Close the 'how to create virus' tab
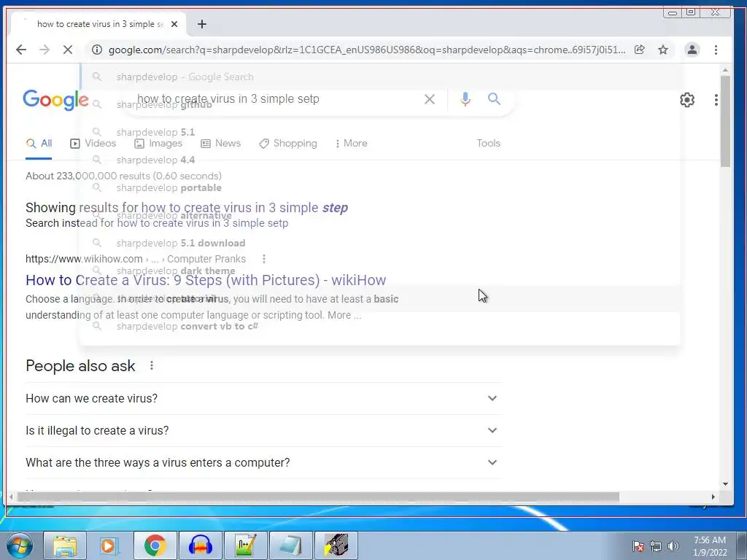Viewport: 747px width, 560px height. [174, 24]
